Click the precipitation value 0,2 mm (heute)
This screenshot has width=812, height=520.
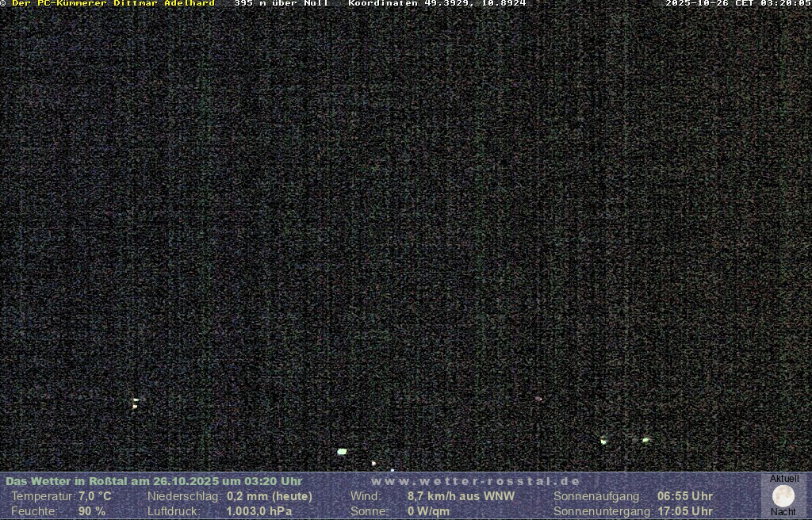[x=270, y=496]
